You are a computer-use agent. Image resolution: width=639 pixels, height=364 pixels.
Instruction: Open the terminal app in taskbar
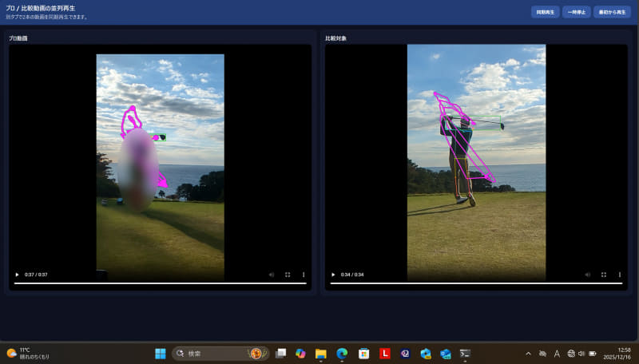(x=465, y=354)
